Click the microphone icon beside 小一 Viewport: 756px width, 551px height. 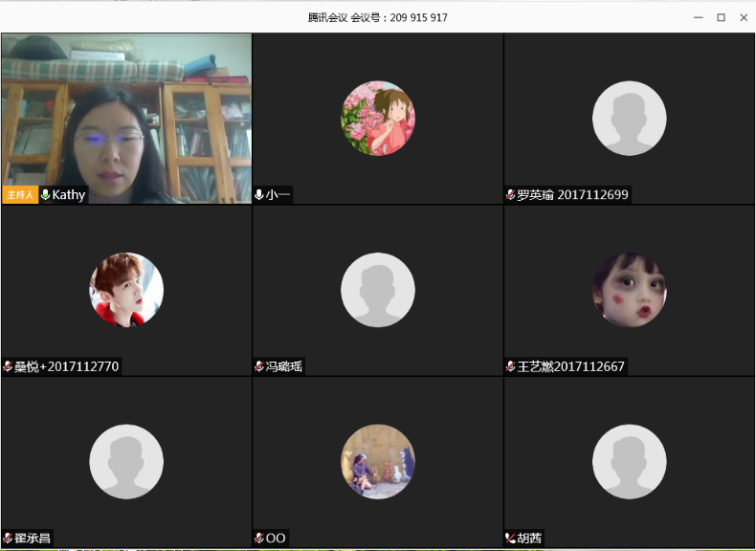point(259,195)
